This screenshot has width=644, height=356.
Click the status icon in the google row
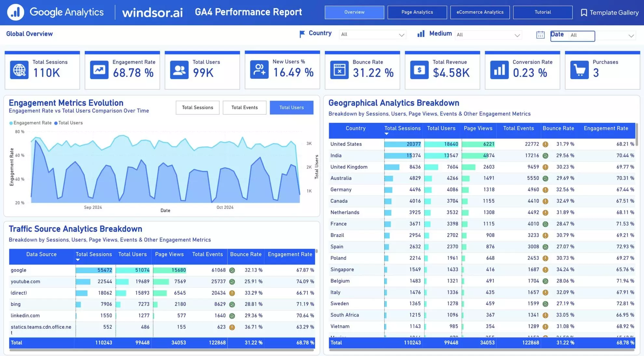tap(232, 270)
